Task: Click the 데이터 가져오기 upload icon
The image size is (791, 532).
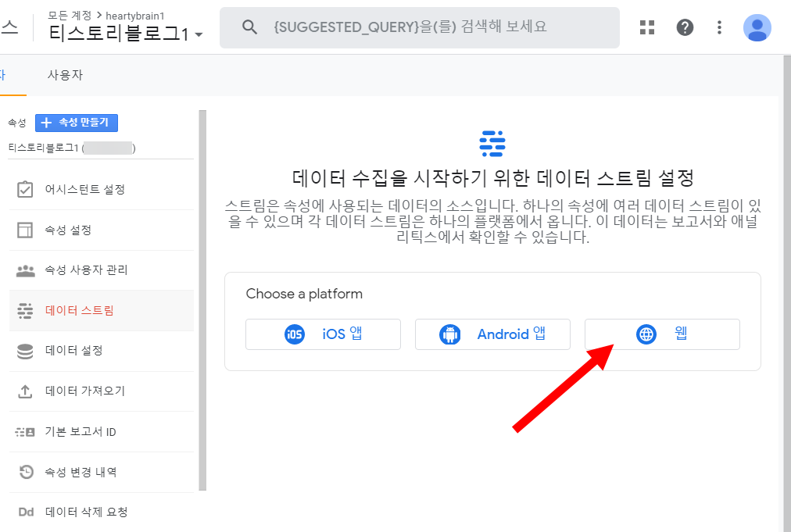Action: point(25,391)
